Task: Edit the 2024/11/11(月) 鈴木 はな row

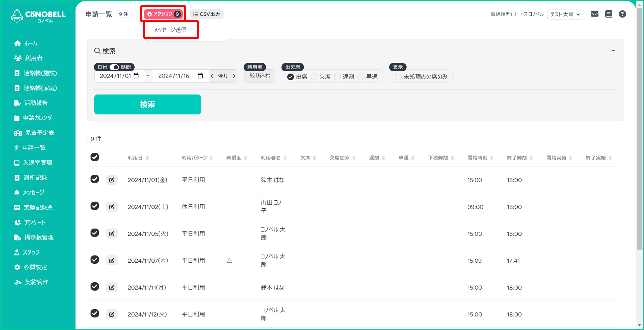Action: (x=111, y=287)
